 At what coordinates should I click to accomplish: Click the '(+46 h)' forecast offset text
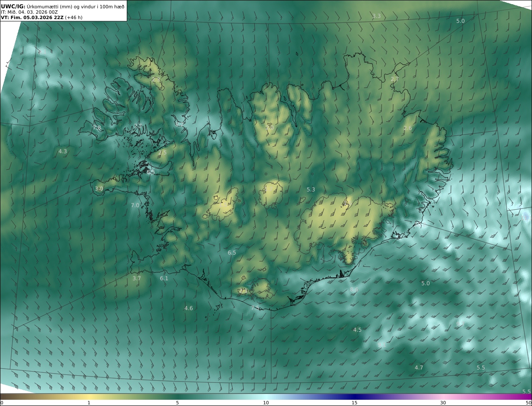tap(74, 18)
